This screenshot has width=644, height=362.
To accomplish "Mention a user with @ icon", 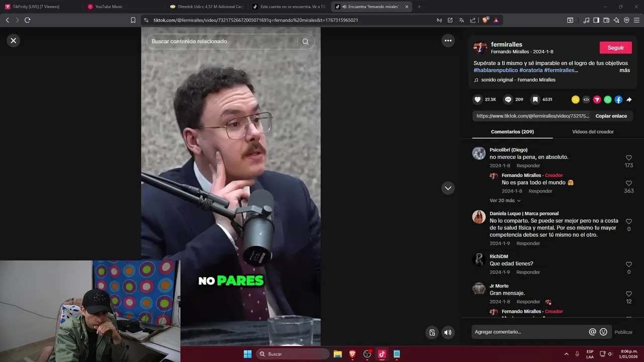I will 593,332.
